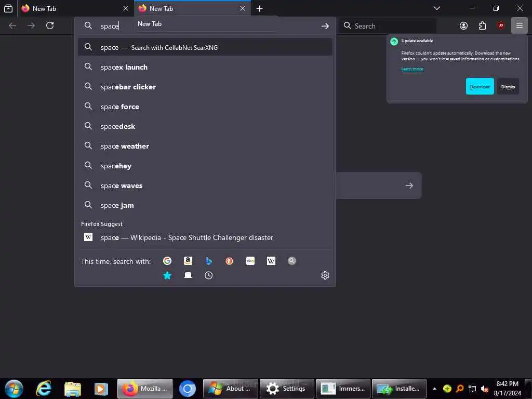The width and height of the screenshot is (532, 399).
Task: Show hidden system tray icons
Action: pyautogui.click(x=434, y=389)
